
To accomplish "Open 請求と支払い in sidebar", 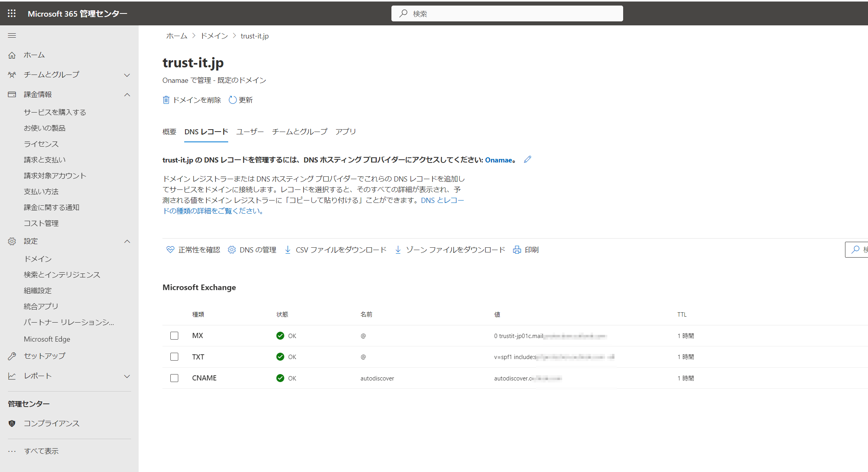I will pyautogui.click(x=45, y=160).
